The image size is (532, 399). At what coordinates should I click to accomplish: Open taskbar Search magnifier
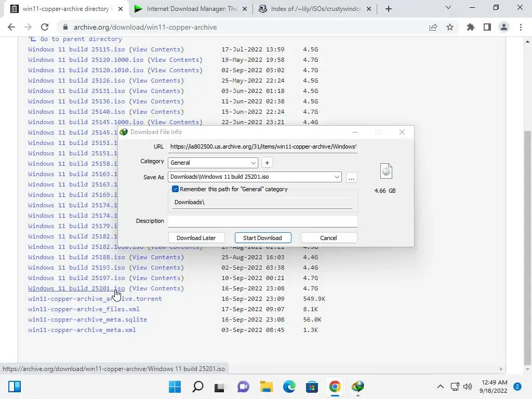pos(198,387)
